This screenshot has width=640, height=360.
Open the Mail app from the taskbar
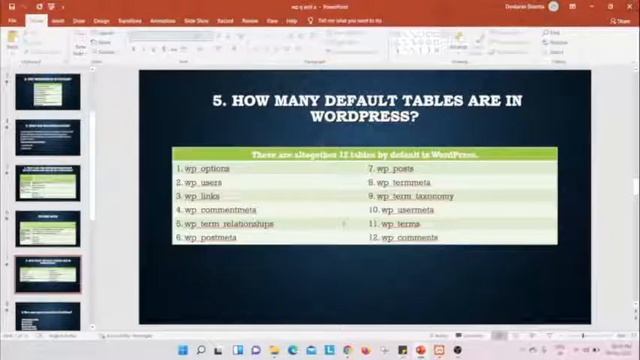pos(311,350)
